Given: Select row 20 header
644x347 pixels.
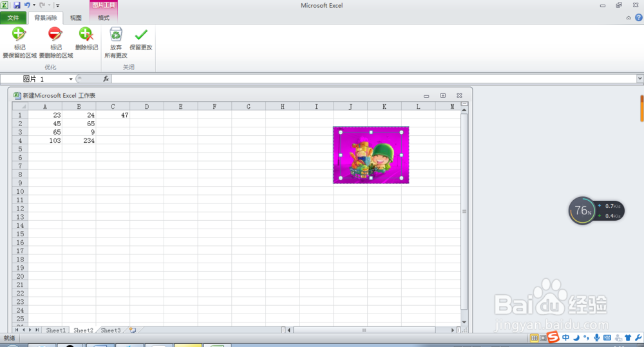Looking at the screenshot, I should pos(20,276).
